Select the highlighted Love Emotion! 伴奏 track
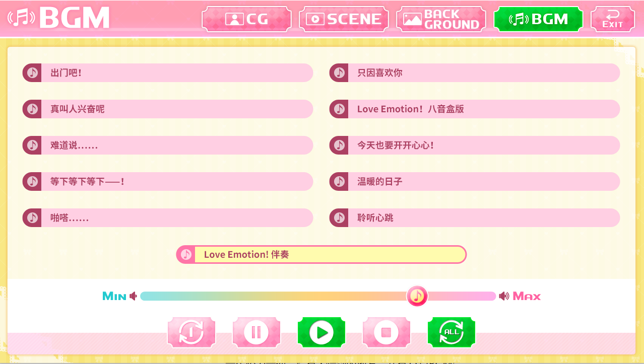The image size is (644, 364). [321, 254]
